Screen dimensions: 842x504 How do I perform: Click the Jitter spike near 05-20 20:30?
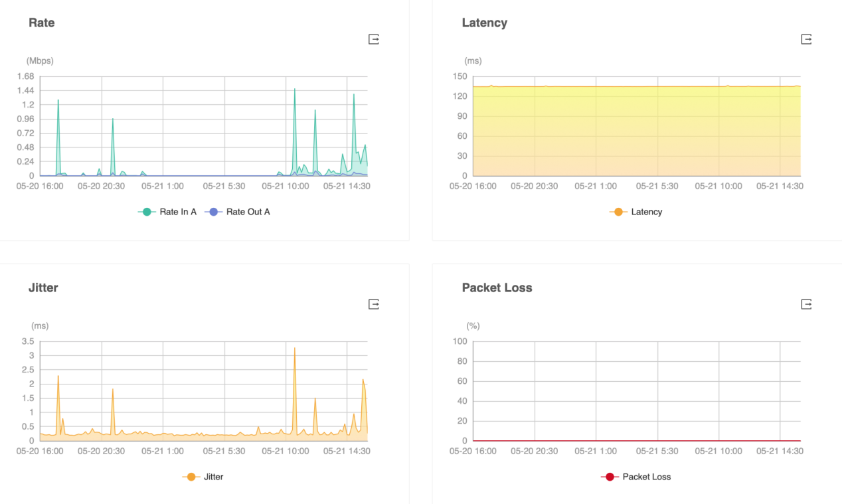(112, 390)
